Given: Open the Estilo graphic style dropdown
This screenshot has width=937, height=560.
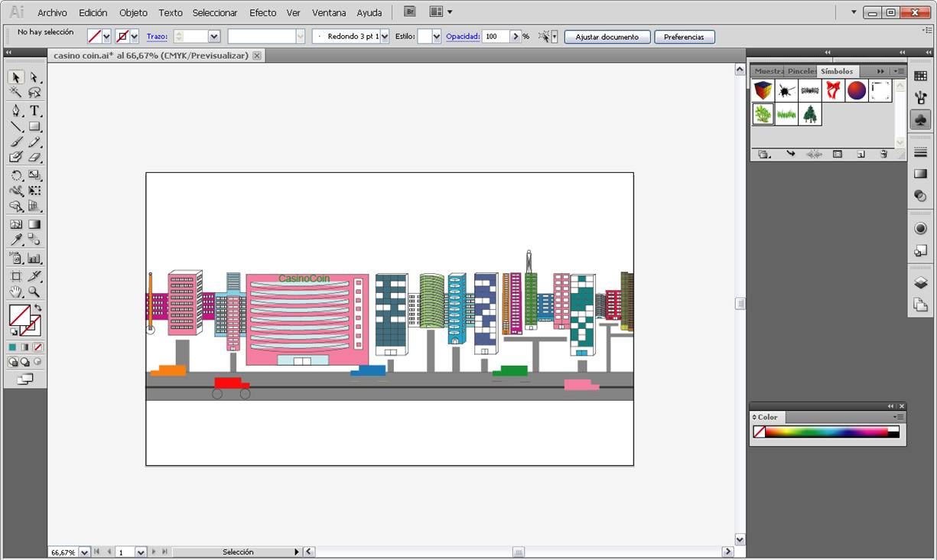Looking at the screenshot, I should [436, 37].
